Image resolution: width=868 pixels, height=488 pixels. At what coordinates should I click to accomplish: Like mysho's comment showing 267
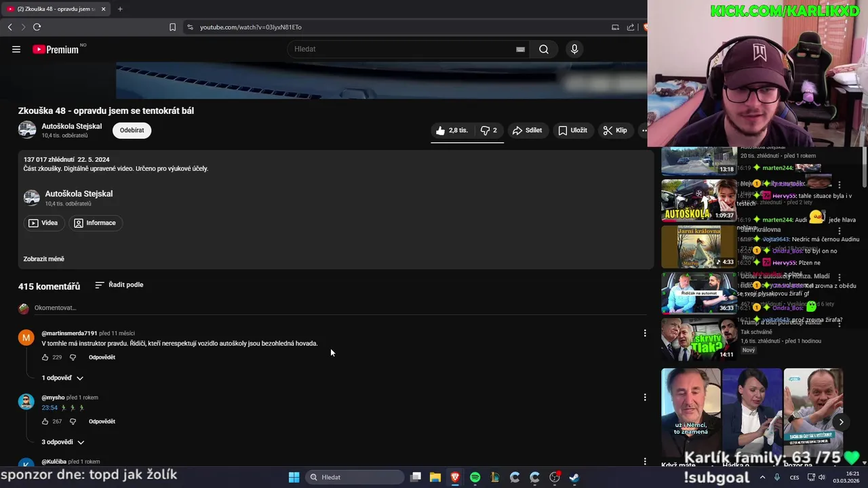pyautogui.click(x=45, y=422)
